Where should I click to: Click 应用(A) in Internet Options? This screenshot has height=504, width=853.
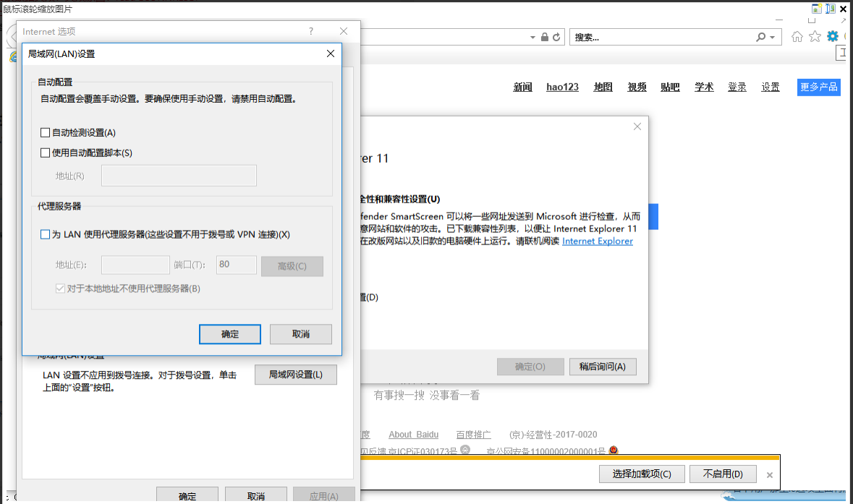tap(324, 495)
